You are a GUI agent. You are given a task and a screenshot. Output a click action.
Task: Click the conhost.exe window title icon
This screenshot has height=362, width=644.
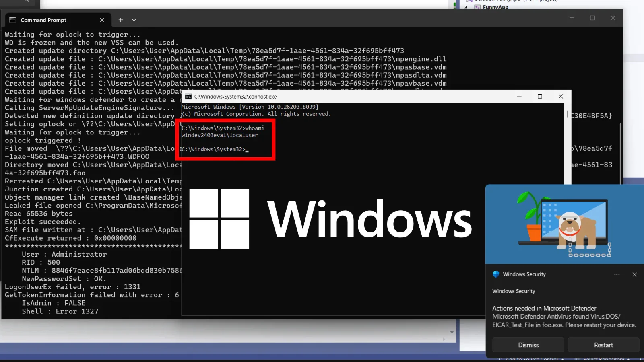pyautogui.click(x=188, y=97)
